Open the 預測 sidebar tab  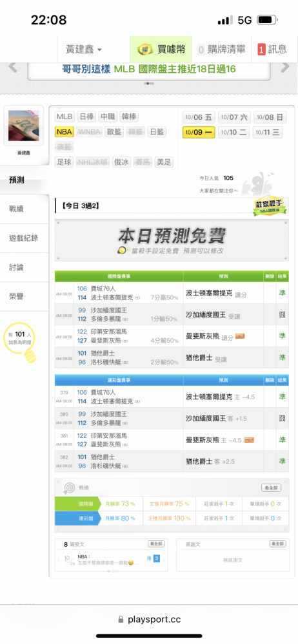[x=25, y=180]
